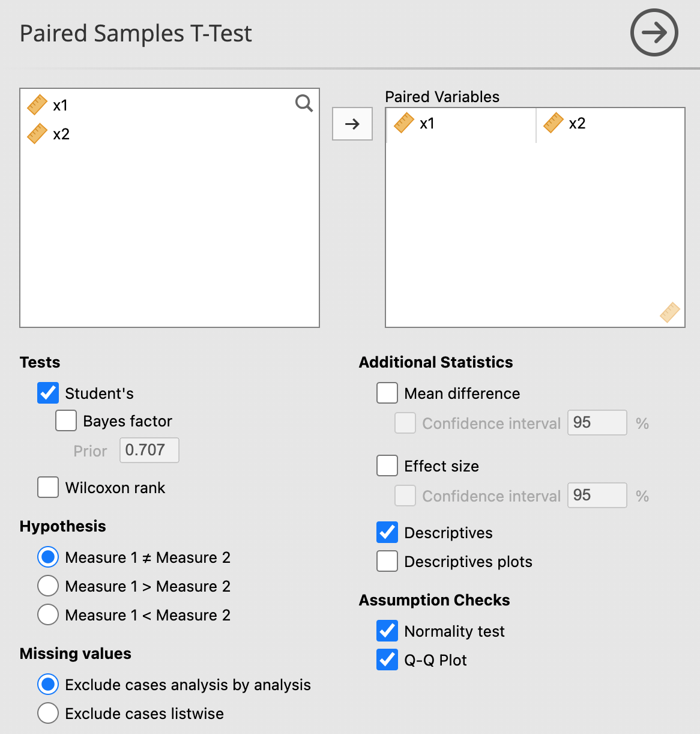Enable the Effect size checkbox
This screenshot has height=734, width=700.
coord(387,466)
